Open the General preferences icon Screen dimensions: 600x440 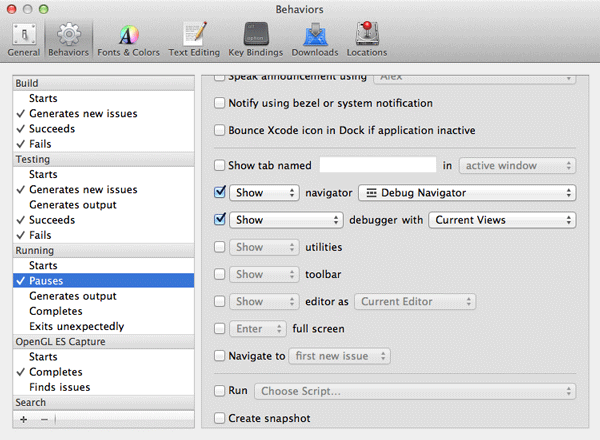tap(24, 39)
